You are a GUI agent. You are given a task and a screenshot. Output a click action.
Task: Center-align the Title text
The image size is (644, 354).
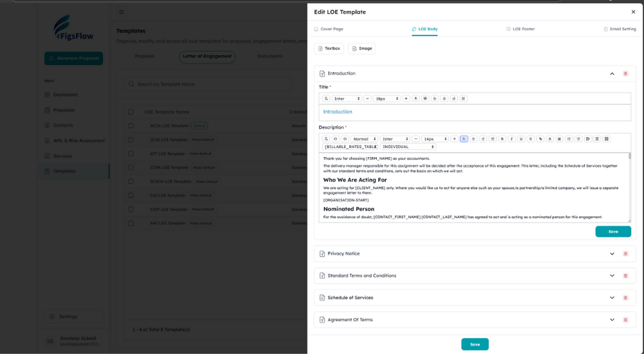click(444, 98)
